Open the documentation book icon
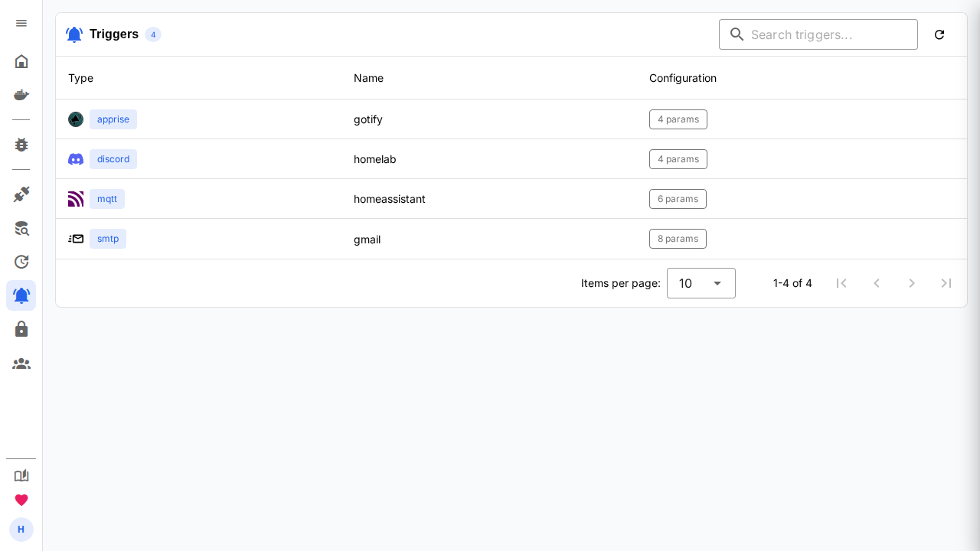This screenshot has height=551, width=980. click(x=21, y=476)
